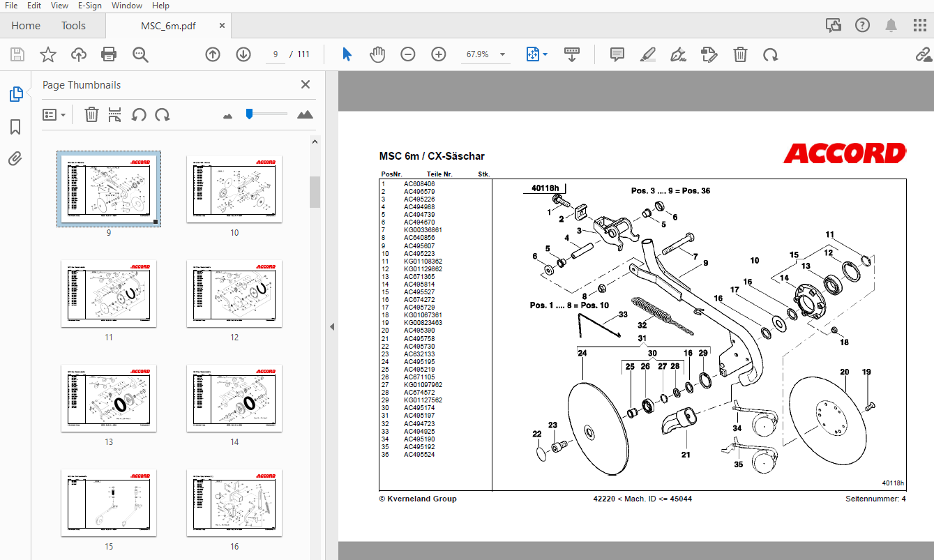
Task: Select the page 16 thumbnail
Action: [234, 503]
